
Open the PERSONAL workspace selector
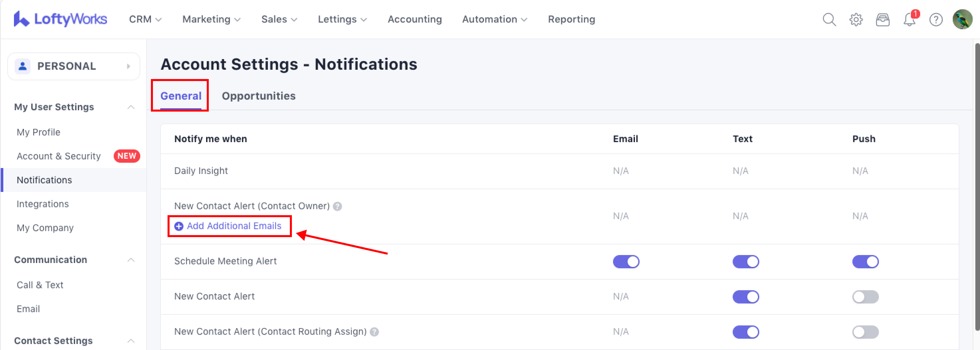(x=73, y=66)
